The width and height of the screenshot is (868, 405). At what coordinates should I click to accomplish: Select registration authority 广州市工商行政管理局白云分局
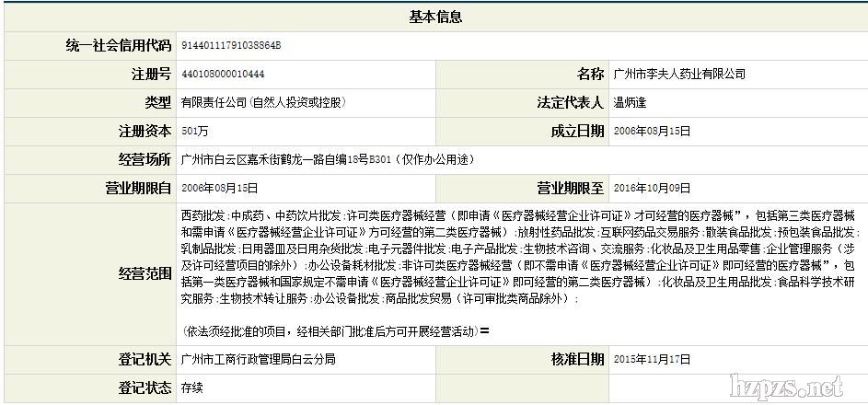(x=259, y=359)
